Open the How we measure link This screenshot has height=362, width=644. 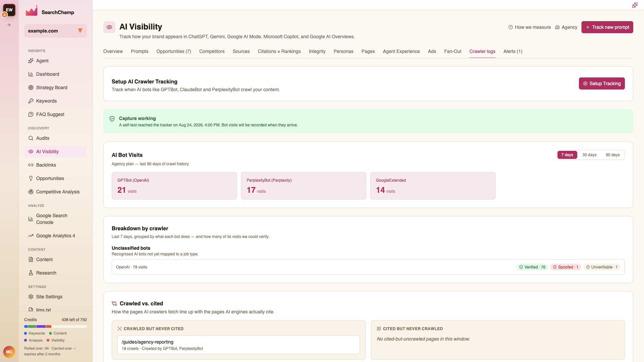[x=530, y=27]
